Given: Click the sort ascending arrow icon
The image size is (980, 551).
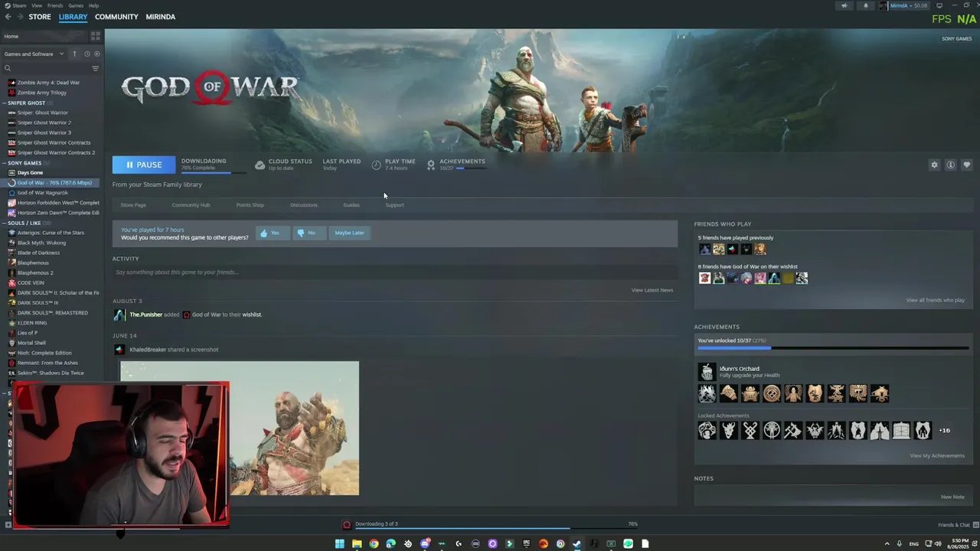Looking at the screenshot, I should pyautogui.click(x=74, y=54).
